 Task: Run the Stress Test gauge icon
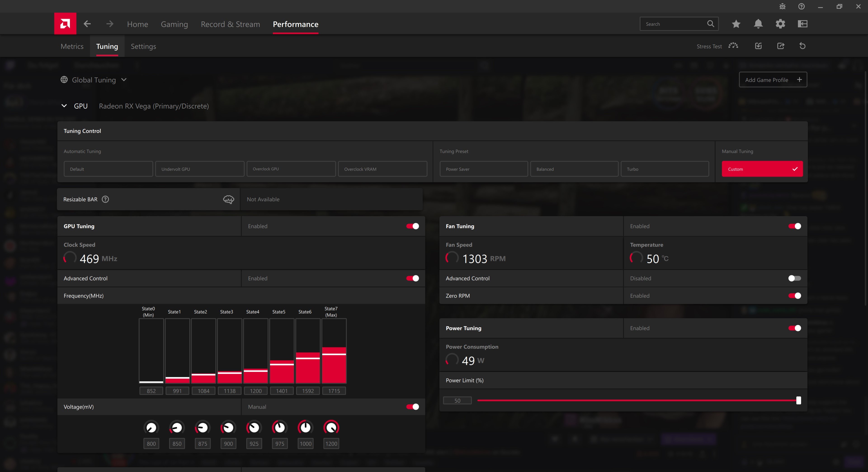[733, 46]
